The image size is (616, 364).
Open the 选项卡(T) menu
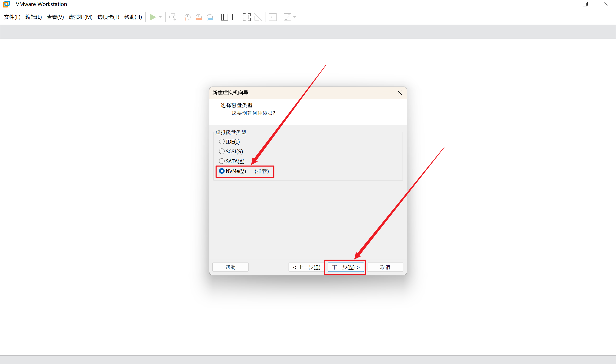coord(108,17)
